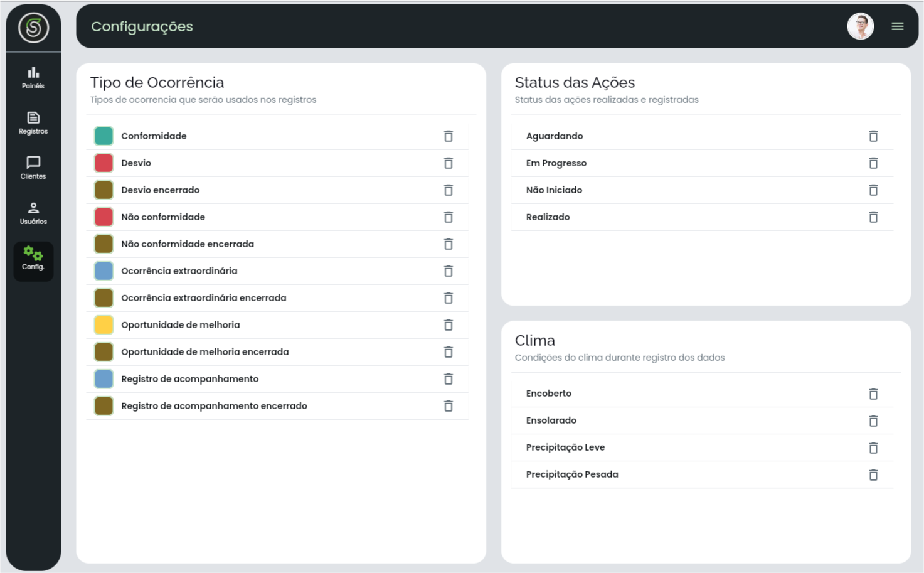This screenshot has width=924, height=573.
Task: Select the Precipitação Pesada label
Action: click(572, 474)
